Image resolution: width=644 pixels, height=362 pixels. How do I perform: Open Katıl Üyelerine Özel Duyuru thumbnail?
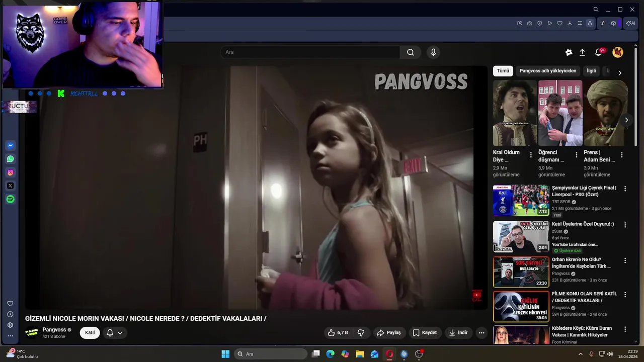pos(521,236)
